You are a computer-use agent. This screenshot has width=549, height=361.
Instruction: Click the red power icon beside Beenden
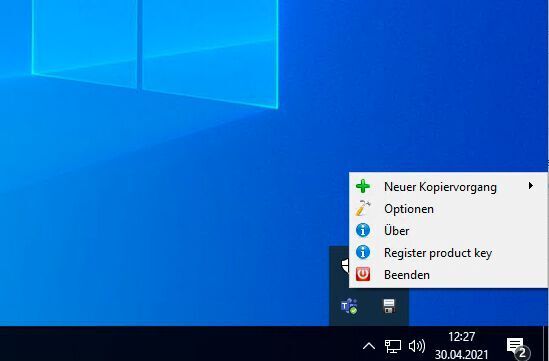click(x=363, y=274)
